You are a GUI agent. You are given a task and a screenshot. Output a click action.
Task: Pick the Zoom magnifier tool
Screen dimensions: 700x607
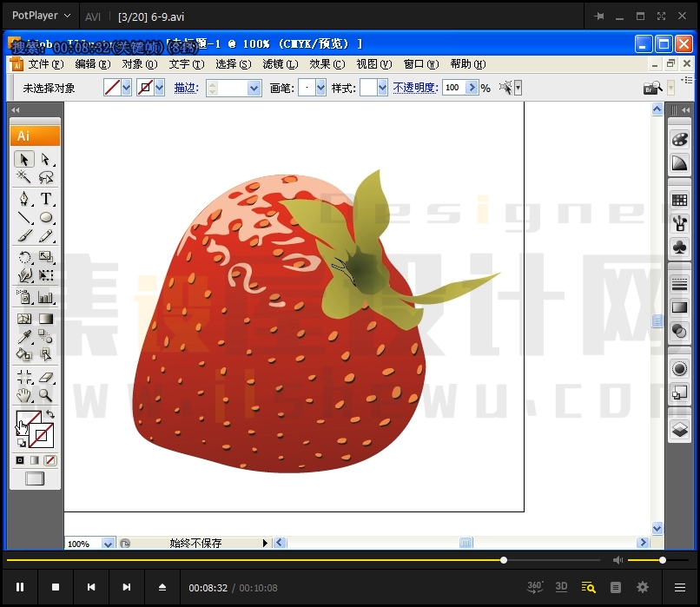(45, 395)
